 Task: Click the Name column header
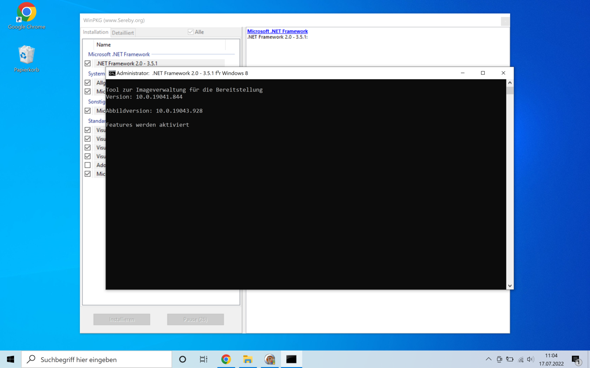(x=160, y=44)
